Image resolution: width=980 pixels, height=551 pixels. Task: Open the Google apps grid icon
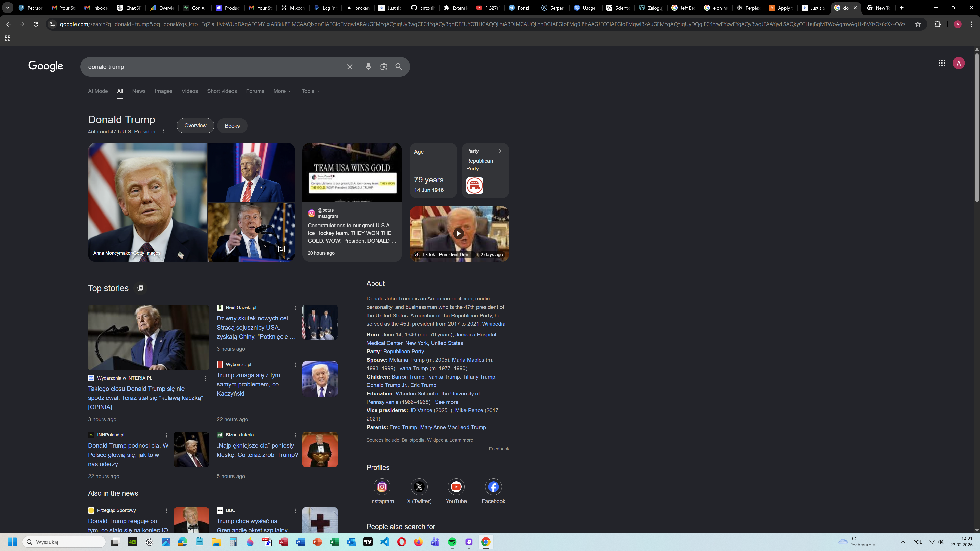click(941, 63)
